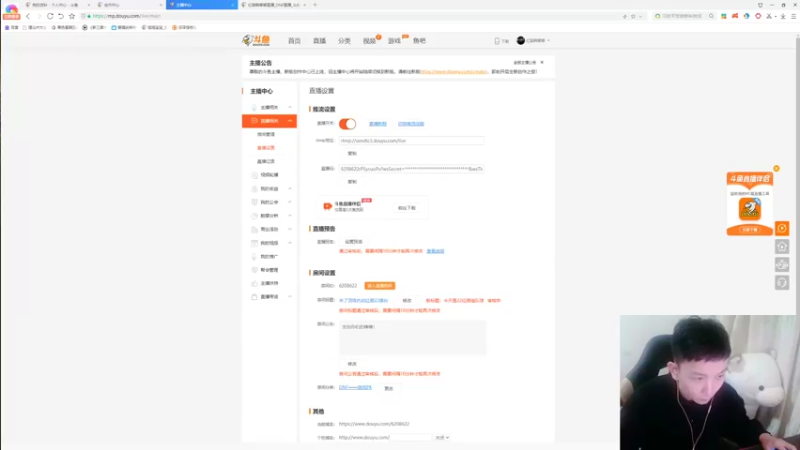Open the orange douyu.com link in the 主播公告 banner
The width and height of the screenshot is (800, 450).
(454, 72)
